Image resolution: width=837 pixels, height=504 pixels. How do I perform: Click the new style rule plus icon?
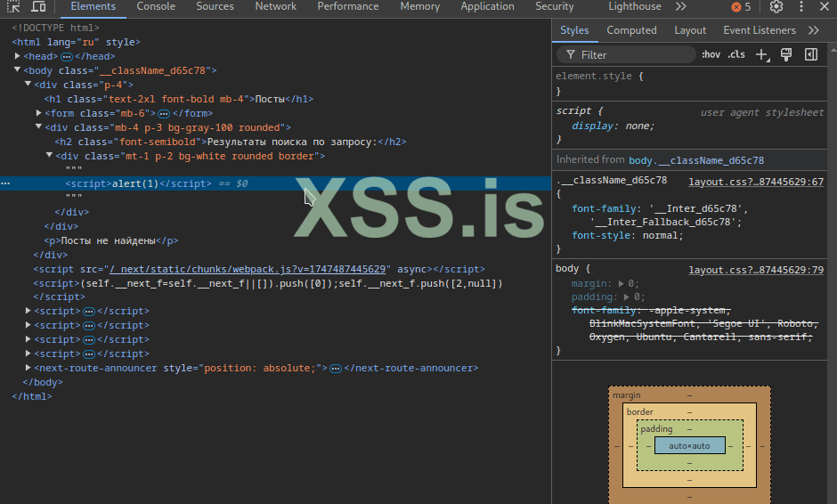click(761, 55)
